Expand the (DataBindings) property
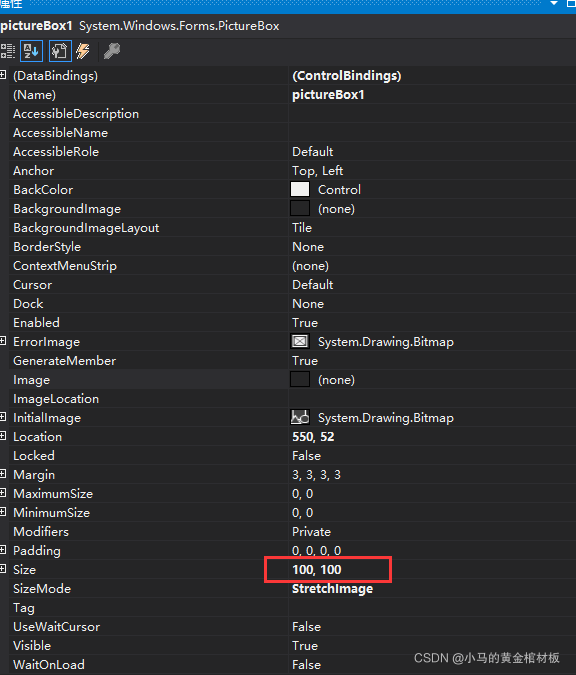 [3, 75]
